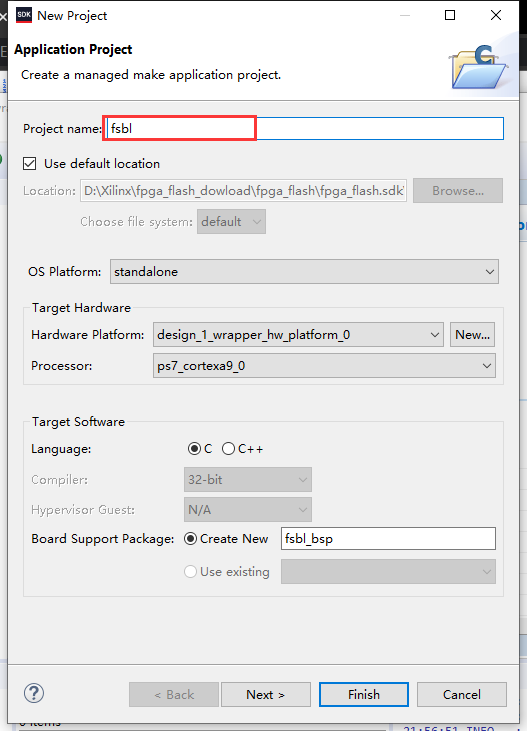527x731 pixels.
Task: Click the SDK icon in title bar
Action: pyautogui.click(x=24, y=15)
